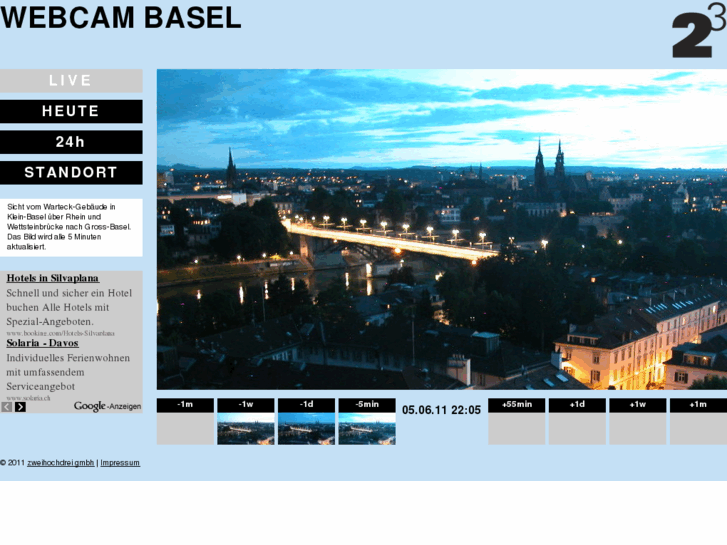Show the STANDORT location page
The height and width of the screenshot is (545, 727).
[71, 173]
